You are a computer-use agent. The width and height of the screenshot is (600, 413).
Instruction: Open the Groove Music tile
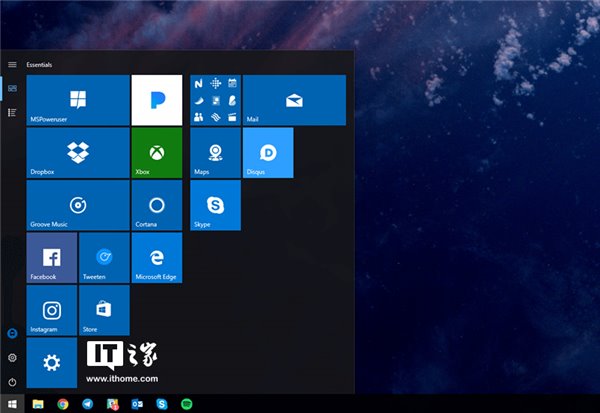pyautogui.click(x=78, y=205)
